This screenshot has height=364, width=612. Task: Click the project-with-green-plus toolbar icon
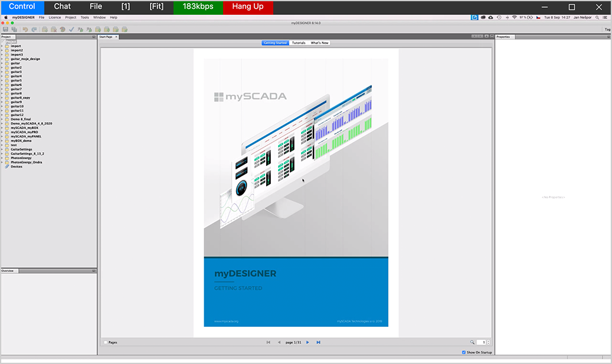point(45,29)
